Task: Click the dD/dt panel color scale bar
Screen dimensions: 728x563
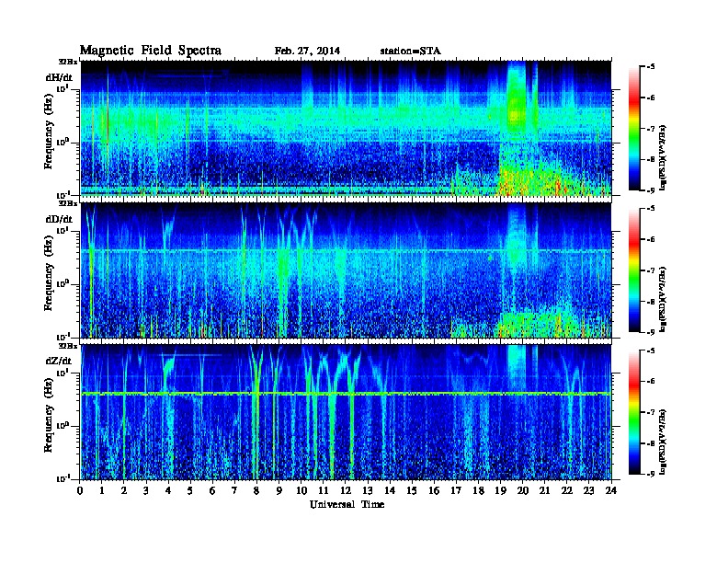Action: [634, 270]
